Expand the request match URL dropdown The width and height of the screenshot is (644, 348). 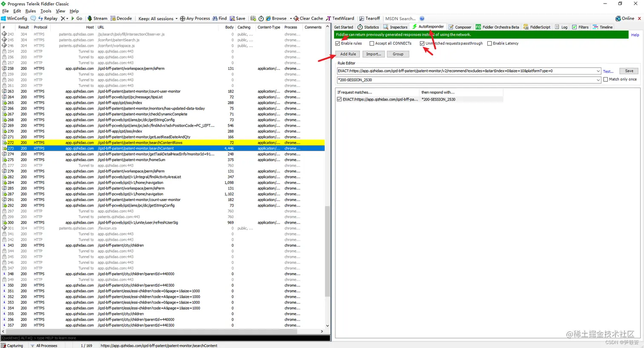(x=598, y=71)
